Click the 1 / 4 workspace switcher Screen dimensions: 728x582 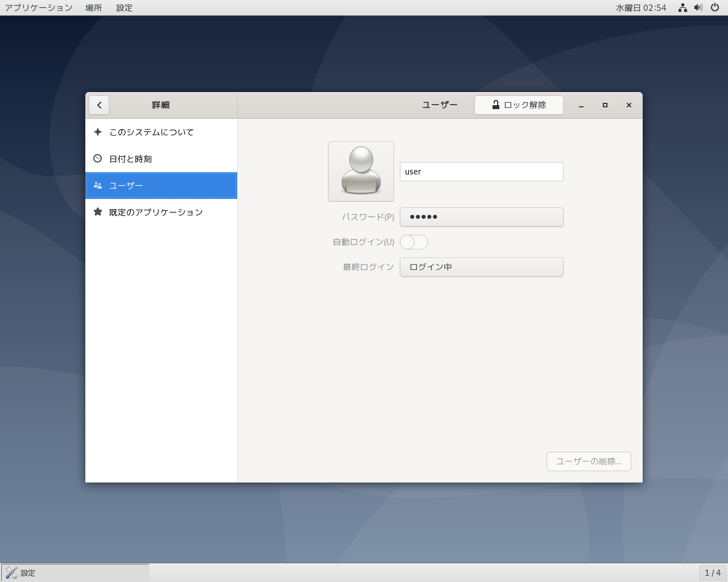coord(713,573)
